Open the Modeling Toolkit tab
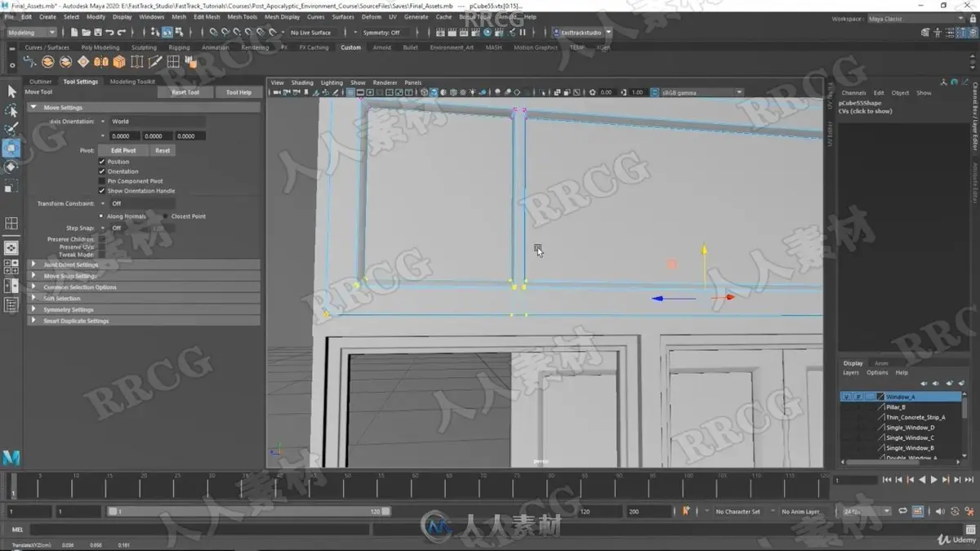Image resolution: width=980 pixels, height=551 pixels. [132, 82]
